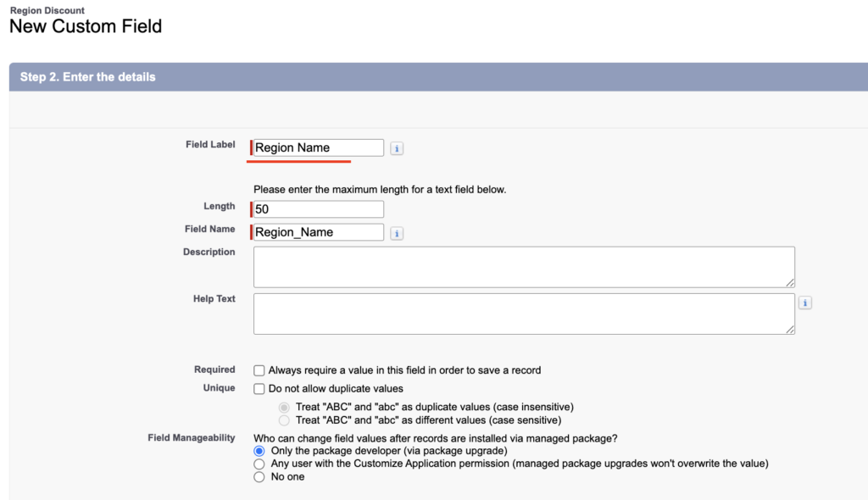Viewport: 868px width, 500px height.
Task: Select "Any user with the Customize Application permission"
Action: (259, 464)
